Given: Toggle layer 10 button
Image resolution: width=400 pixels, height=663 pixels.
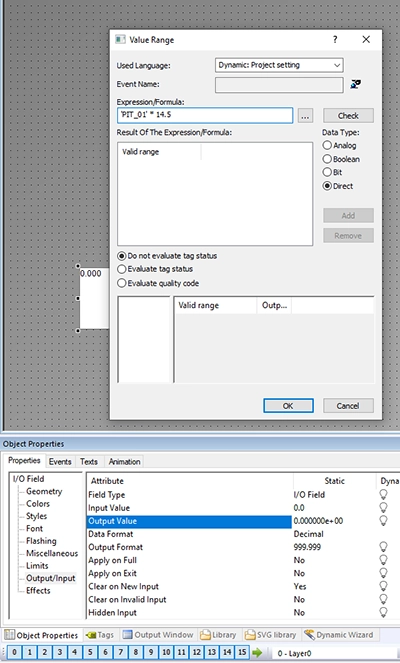Looking at the screenshot, I should 166,652.
